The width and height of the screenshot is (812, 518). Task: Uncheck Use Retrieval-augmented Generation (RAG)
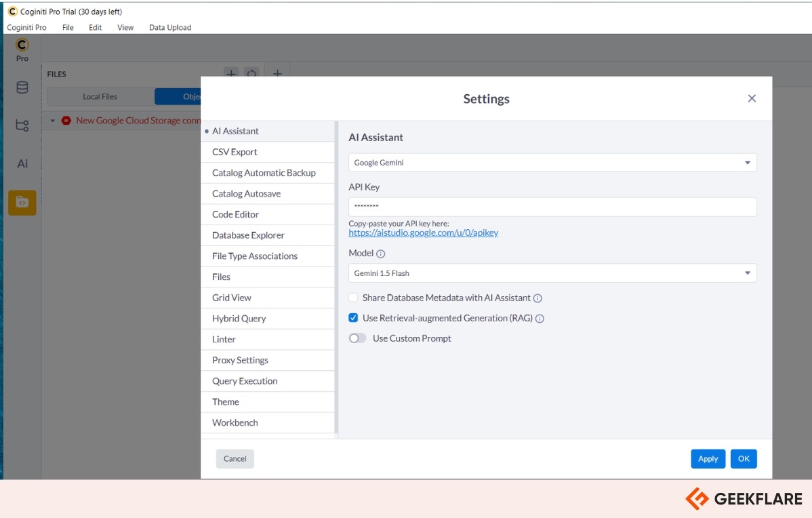[x=353, y=318]
